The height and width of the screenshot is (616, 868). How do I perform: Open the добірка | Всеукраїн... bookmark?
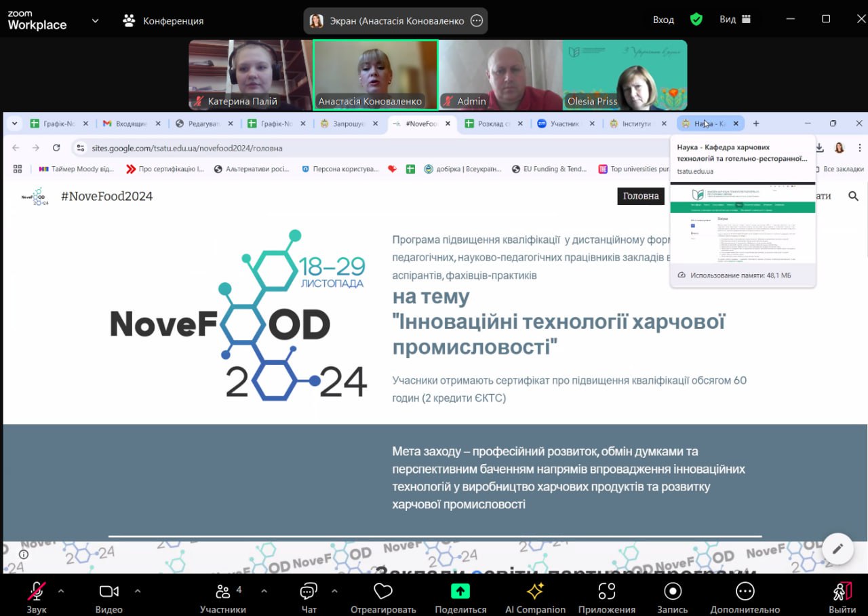(x=462, y=169)
